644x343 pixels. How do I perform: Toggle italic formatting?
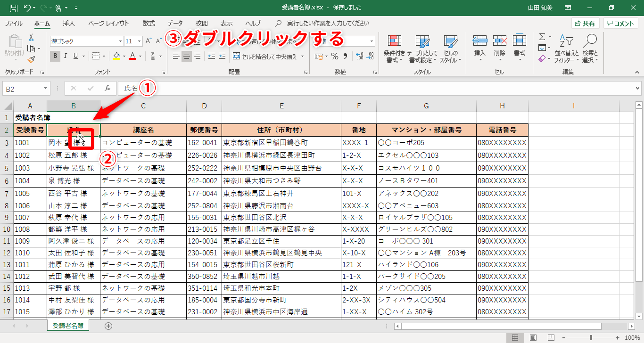click(x=65, y=57)
